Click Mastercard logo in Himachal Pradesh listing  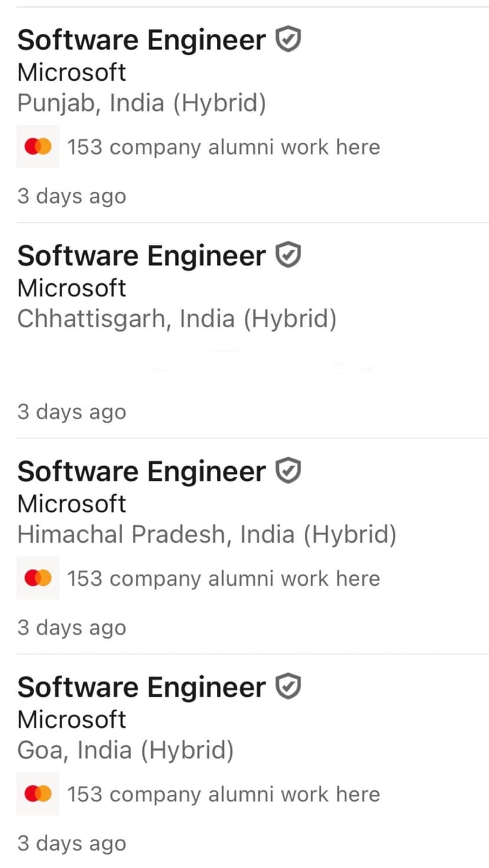[x=38, y=578]
